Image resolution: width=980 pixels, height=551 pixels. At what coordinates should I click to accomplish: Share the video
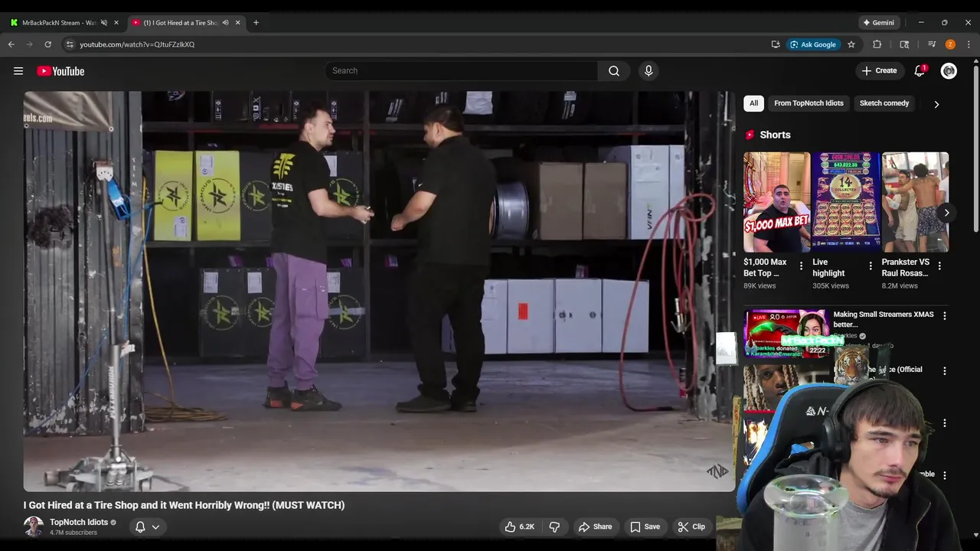[595, 527]
